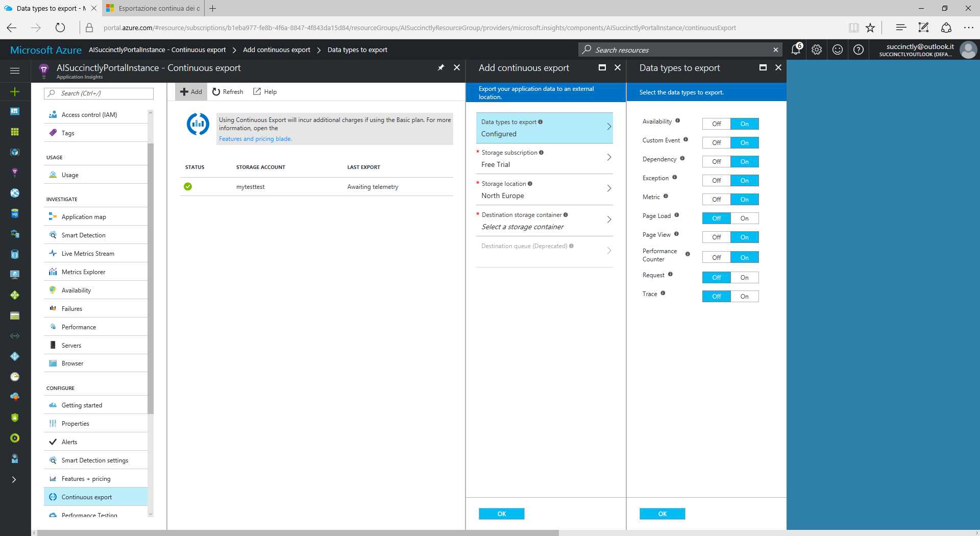Image resolution: width=980 pixels, height=536 pixels.
Task: Open the notifications bell
Action: pos(796,50)
